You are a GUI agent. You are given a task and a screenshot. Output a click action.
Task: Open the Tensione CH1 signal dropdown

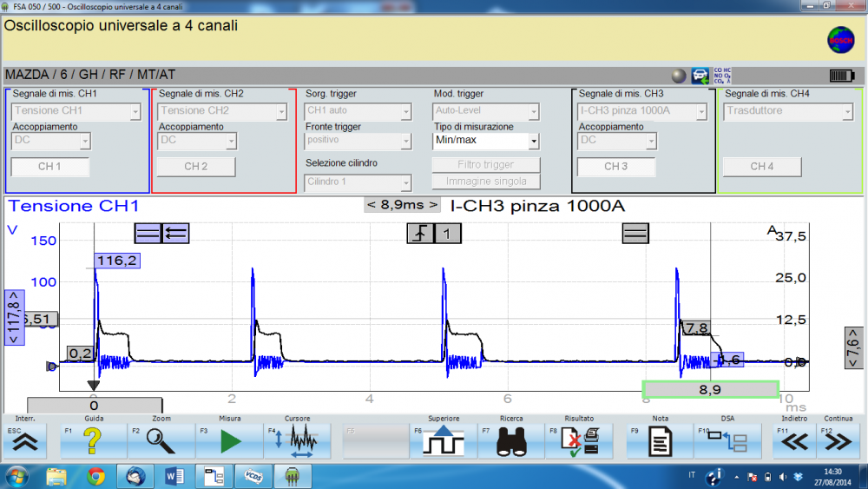(x=76, y=111)
